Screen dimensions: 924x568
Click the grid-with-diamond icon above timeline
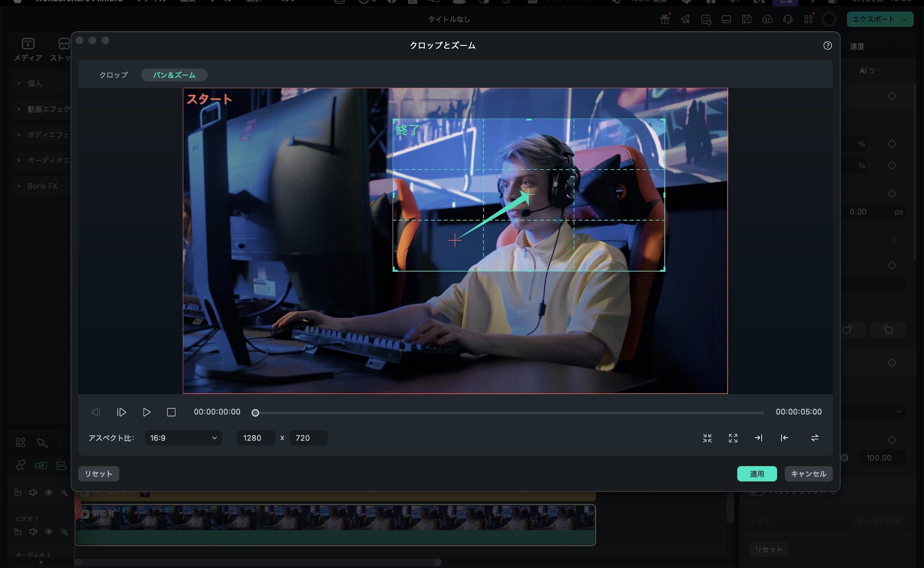pos(21,442)
